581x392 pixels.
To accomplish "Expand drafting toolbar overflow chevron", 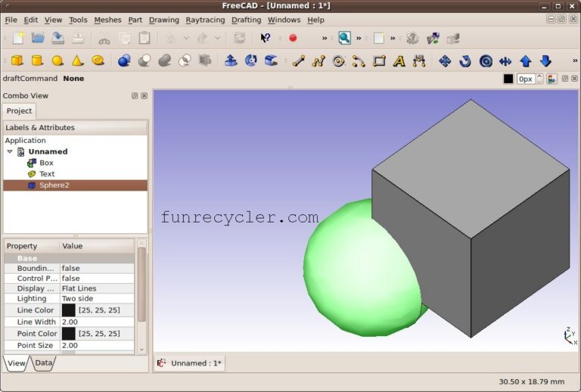I will [x=575, y=61].
